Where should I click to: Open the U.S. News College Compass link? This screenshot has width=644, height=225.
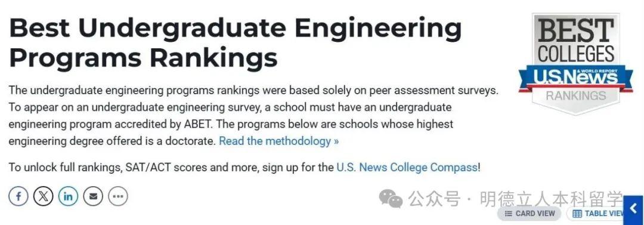pos(407,168)
